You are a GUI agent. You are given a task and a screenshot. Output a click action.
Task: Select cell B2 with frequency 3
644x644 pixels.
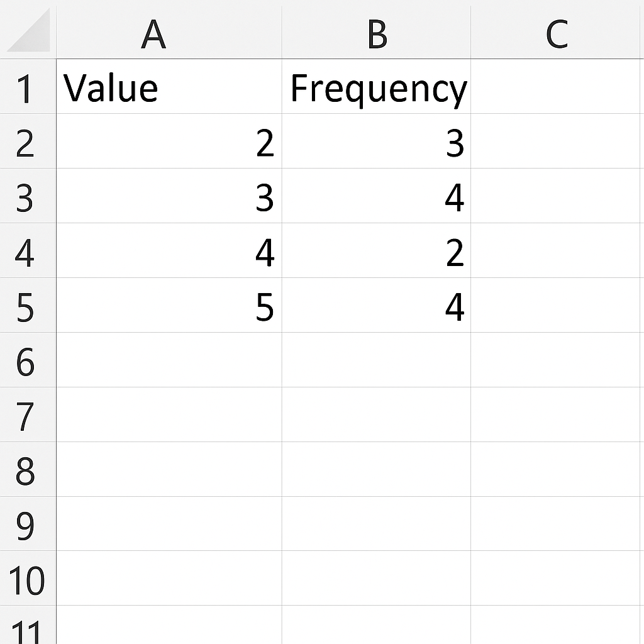(376, 142)
